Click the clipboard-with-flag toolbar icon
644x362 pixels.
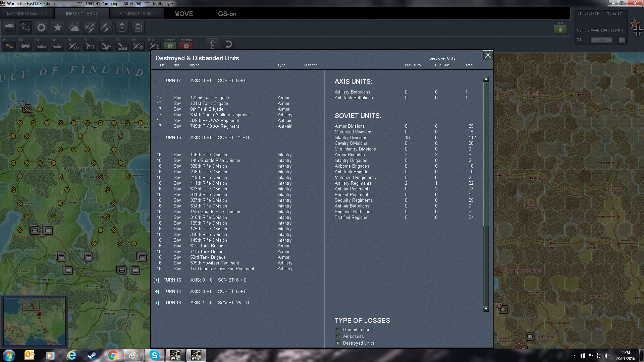122,27
